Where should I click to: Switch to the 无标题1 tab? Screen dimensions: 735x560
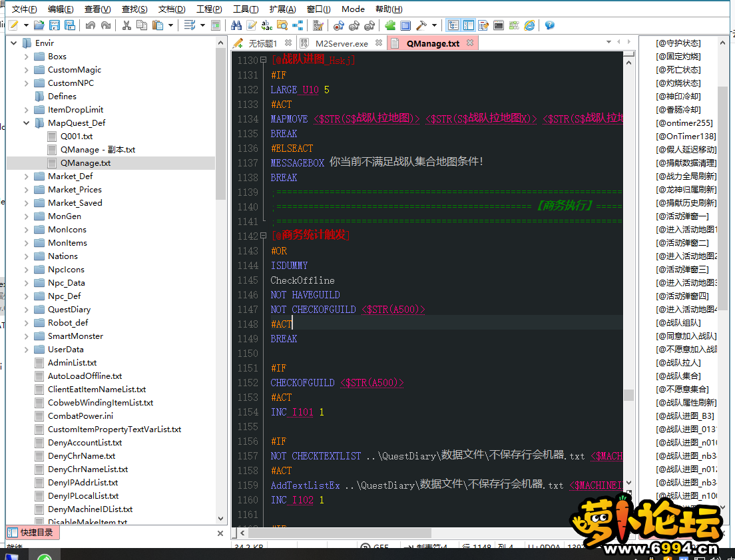262,44
